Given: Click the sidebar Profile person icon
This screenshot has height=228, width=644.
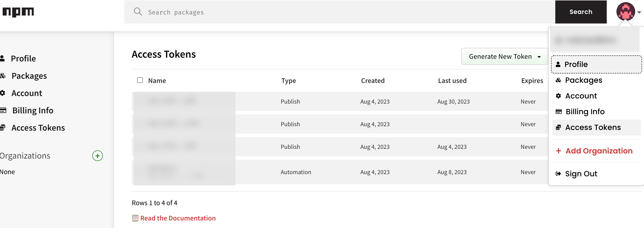Looking at the screenshot, I should coord(2,58).
